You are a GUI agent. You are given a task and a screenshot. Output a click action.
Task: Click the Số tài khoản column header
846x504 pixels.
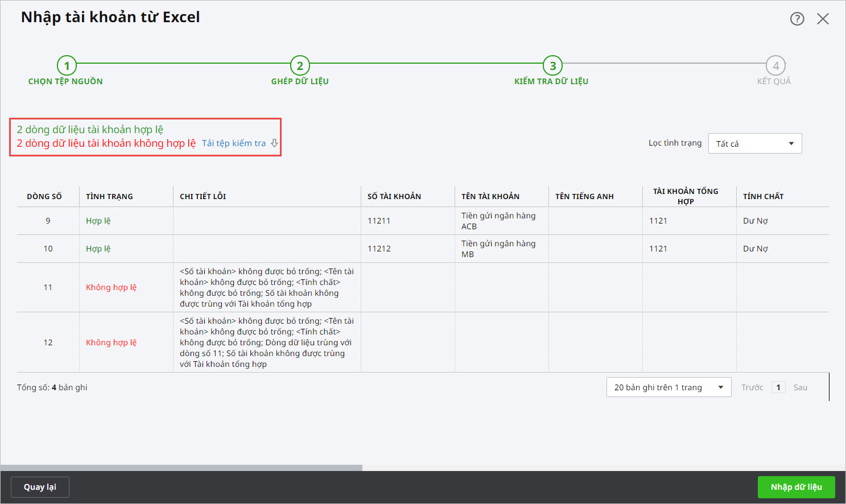coord(394,196)
